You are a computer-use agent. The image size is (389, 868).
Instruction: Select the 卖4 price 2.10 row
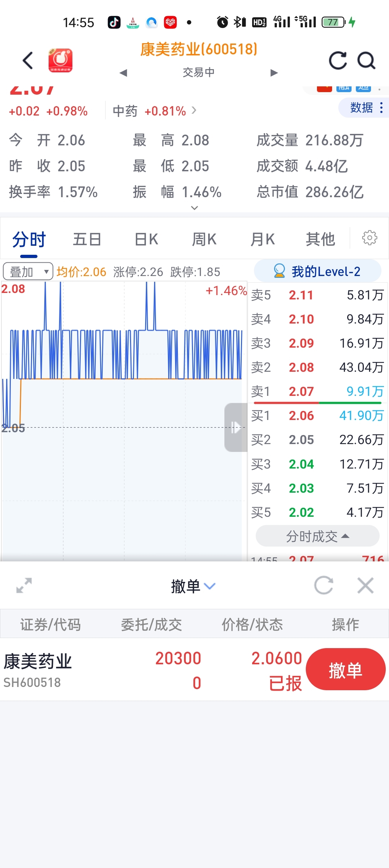317,319
